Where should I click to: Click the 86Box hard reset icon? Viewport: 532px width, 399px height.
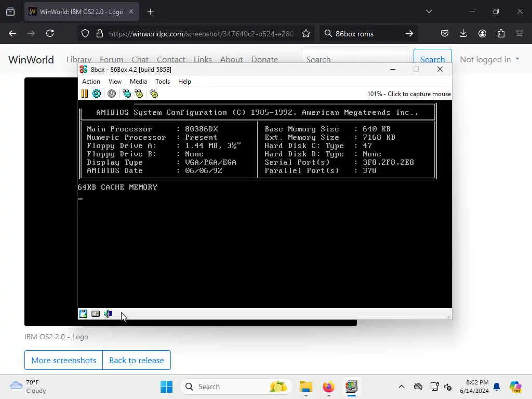click(97, 94)
